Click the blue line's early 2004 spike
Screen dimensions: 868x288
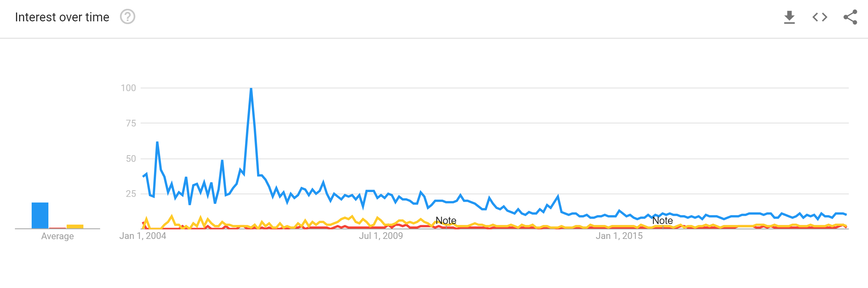157,142
